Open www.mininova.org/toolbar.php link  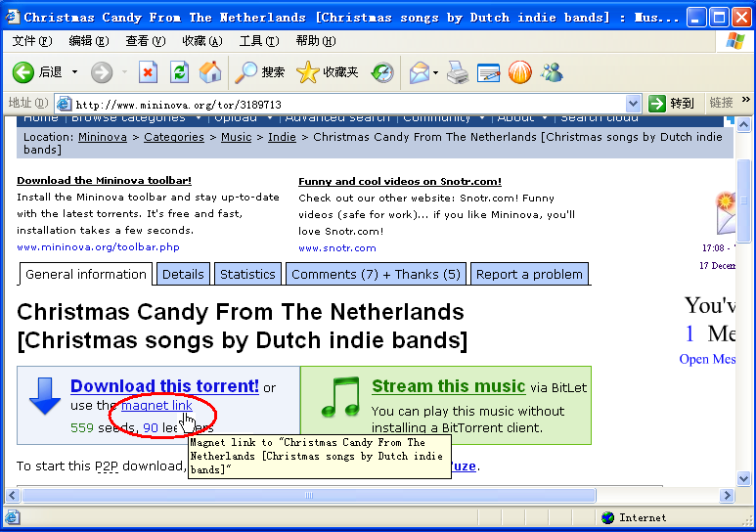99,247
